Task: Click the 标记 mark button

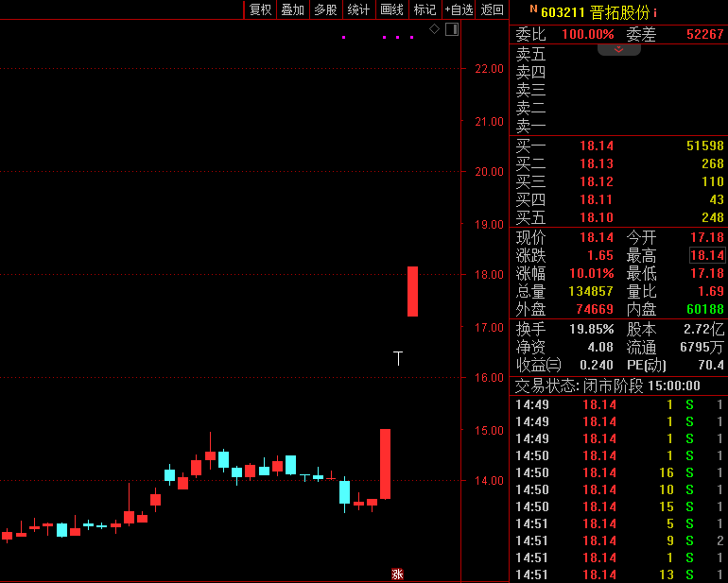Action: 425,9
